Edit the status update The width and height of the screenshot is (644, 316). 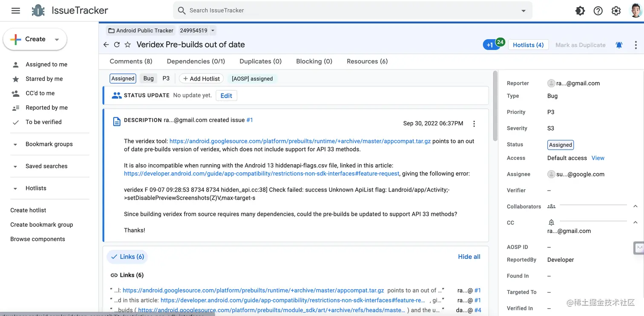(x=226, y=96)
